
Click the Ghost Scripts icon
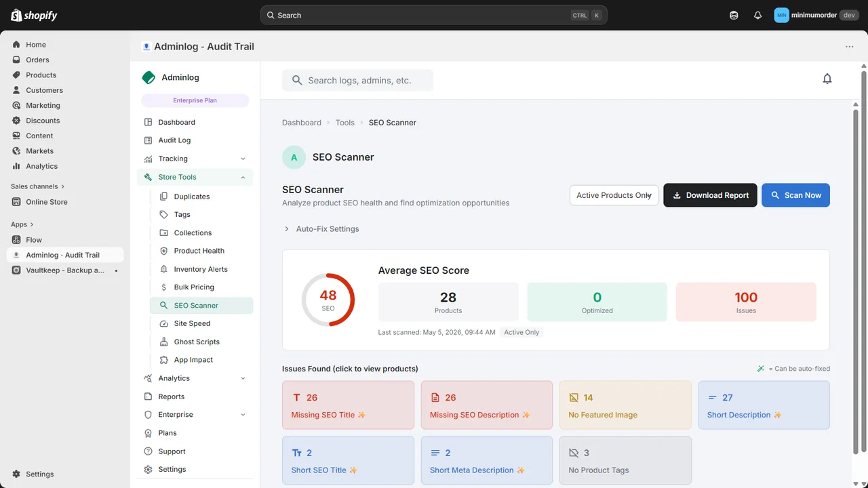(163, 342)
